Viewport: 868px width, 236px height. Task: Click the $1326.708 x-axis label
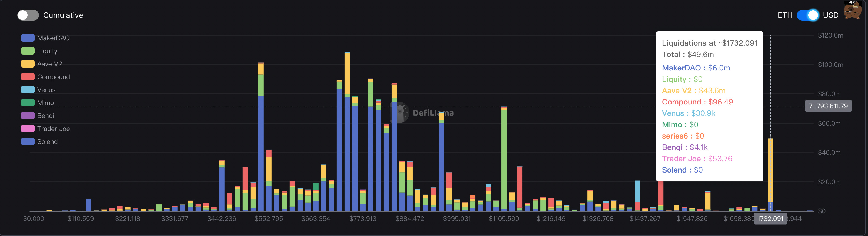tap(598, 219)
